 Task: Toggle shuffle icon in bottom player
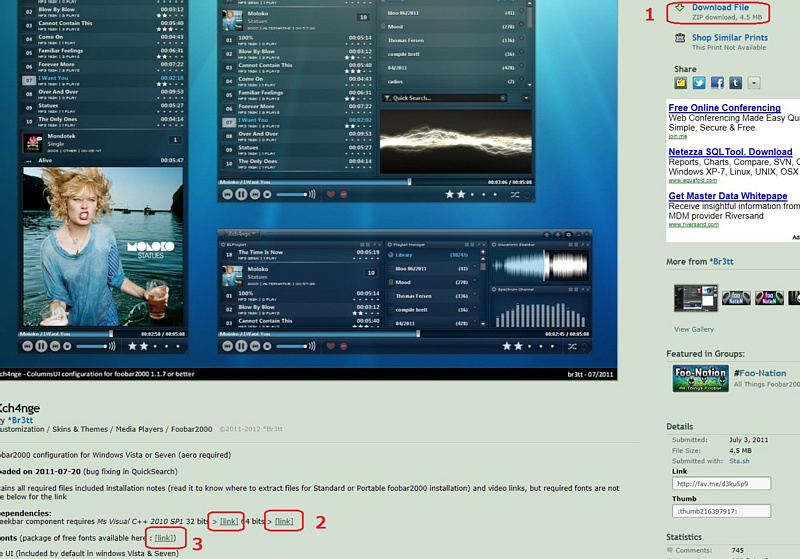click(x=572, y=346)
